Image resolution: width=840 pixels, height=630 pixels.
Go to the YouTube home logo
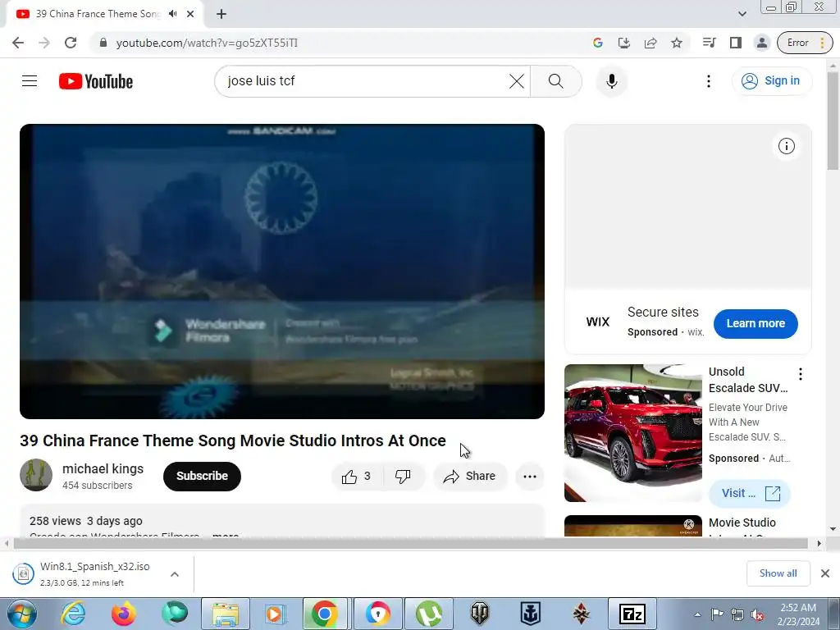pos(96,81)
